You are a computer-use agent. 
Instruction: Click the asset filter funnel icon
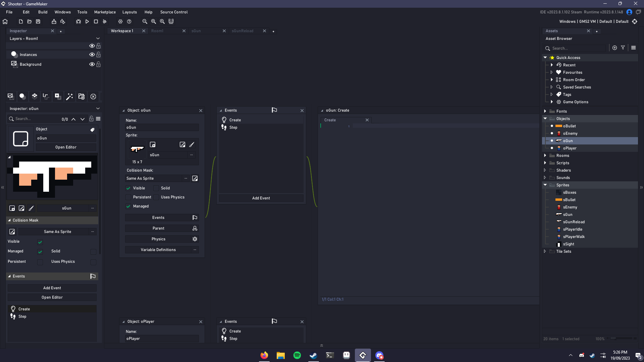point(623,48)
